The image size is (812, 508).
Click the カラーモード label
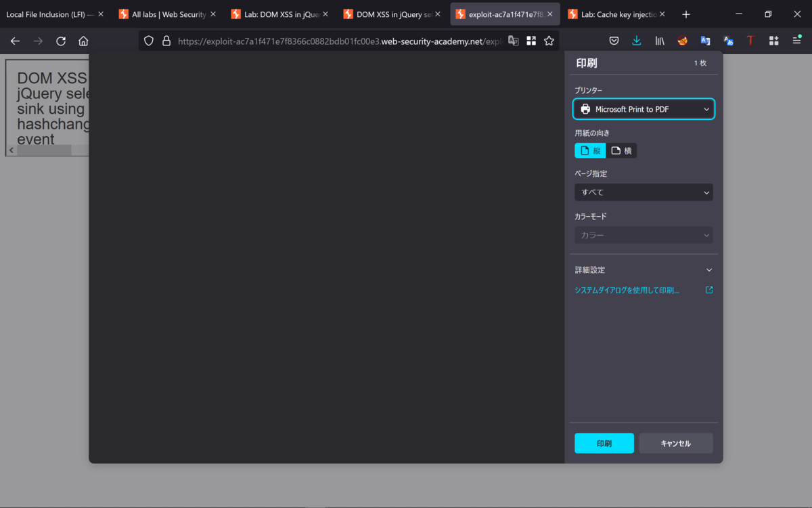tap(591, 216)
